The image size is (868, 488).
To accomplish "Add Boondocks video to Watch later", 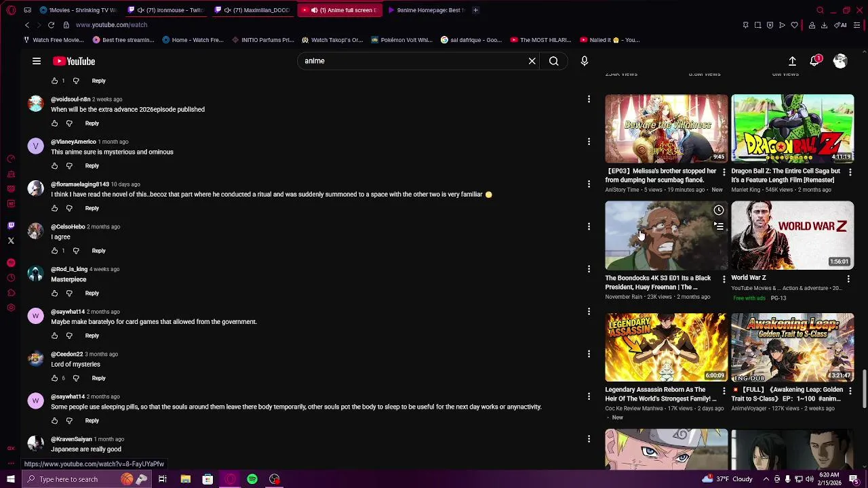I will click(x=719, y=210).
